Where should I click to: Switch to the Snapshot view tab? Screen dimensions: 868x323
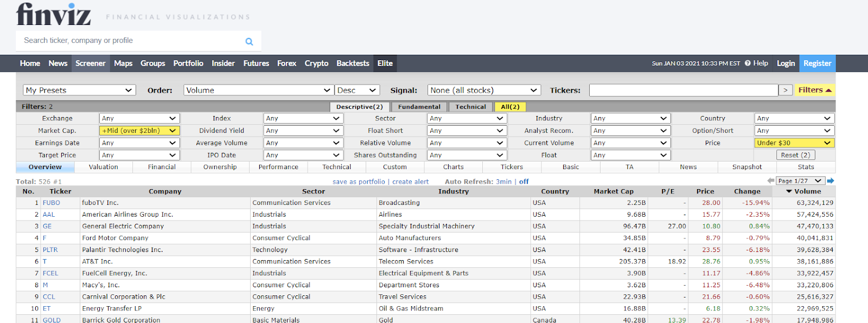coord(747,167)
